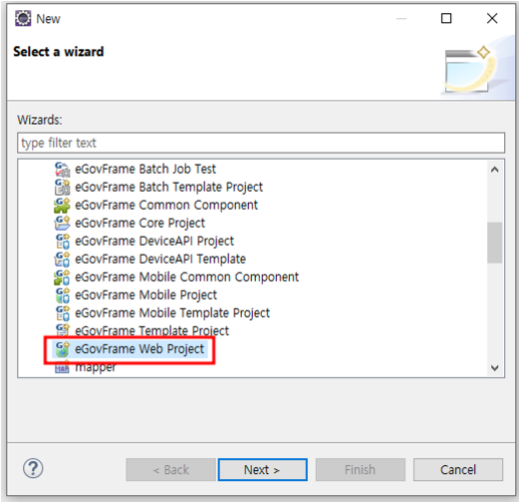Screen dimensions: 524x502
Task: Click the eGovFrame Web Project globe icon
Action: coord(62,349)
